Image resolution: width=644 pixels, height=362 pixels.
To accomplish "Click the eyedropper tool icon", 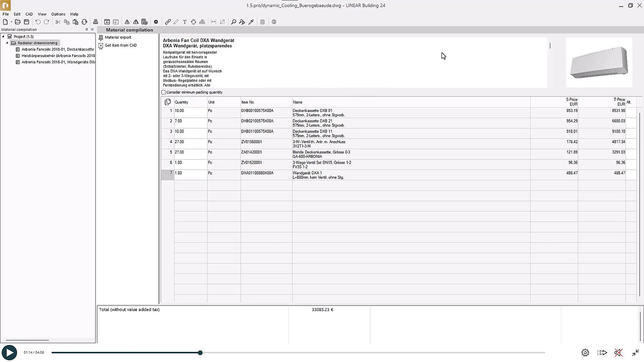I will click(x=251, y=22).
